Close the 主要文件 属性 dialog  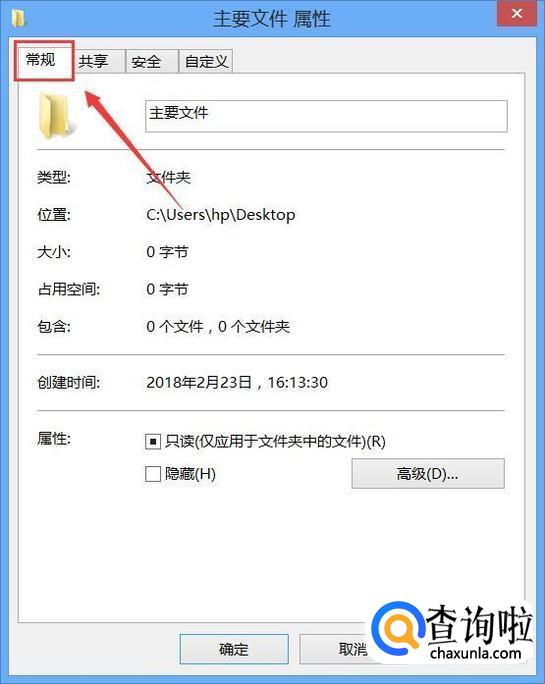[516, 14]
